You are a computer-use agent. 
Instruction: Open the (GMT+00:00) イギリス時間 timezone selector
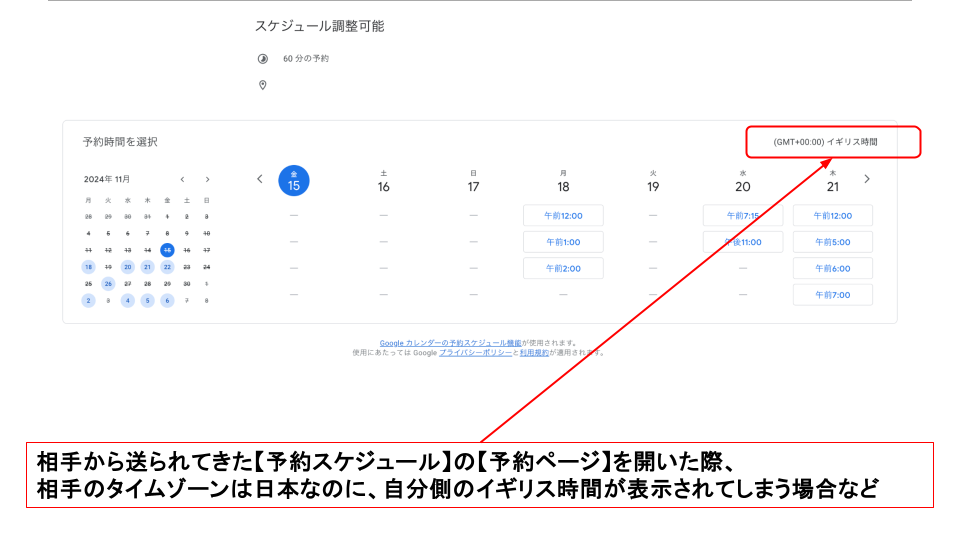(825, 142)
